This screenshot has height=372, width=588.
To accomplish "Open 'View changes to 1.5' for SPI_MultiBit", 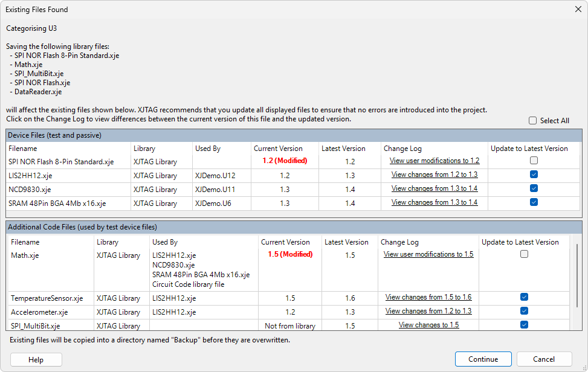I will click(x=428, y=325).
